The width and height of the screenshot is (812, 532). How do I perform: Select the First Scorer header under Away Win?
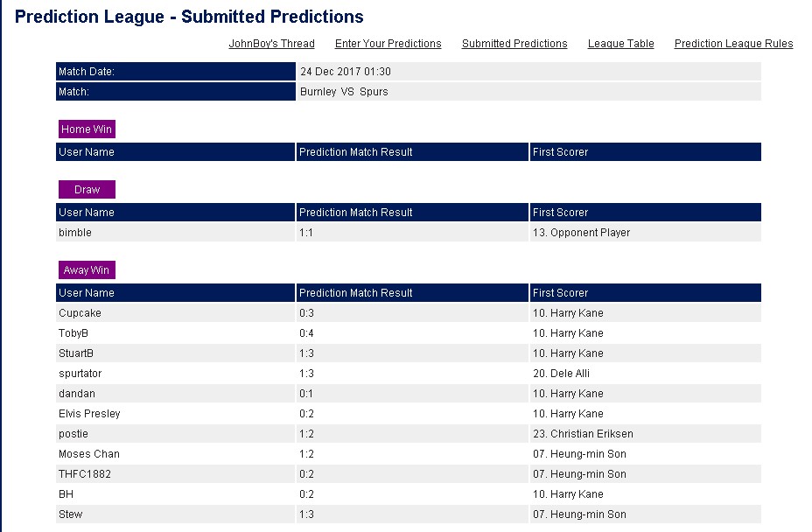(x=645, y=292)
